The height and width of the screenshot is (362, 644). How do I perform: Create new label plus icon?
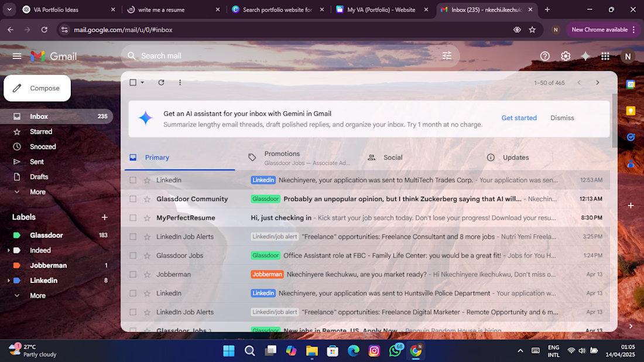[x=104, y=217]
